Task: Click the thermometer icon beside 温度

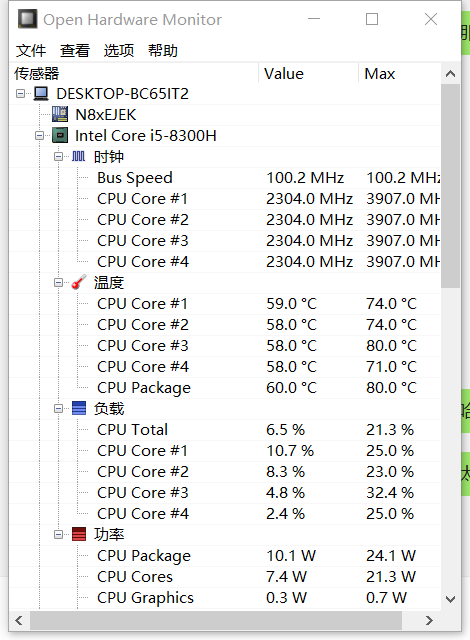Action: pos(79,282)
